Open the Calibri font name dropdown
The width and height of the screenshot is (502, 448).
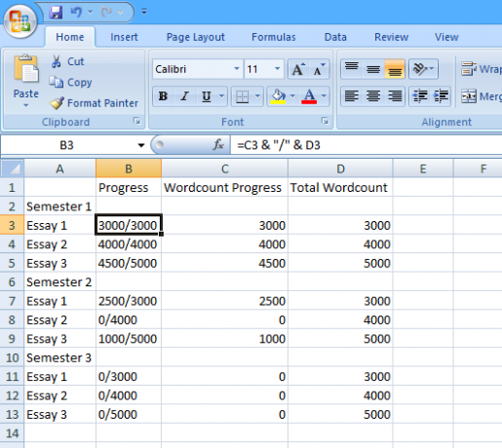click(x=237, y=69)
